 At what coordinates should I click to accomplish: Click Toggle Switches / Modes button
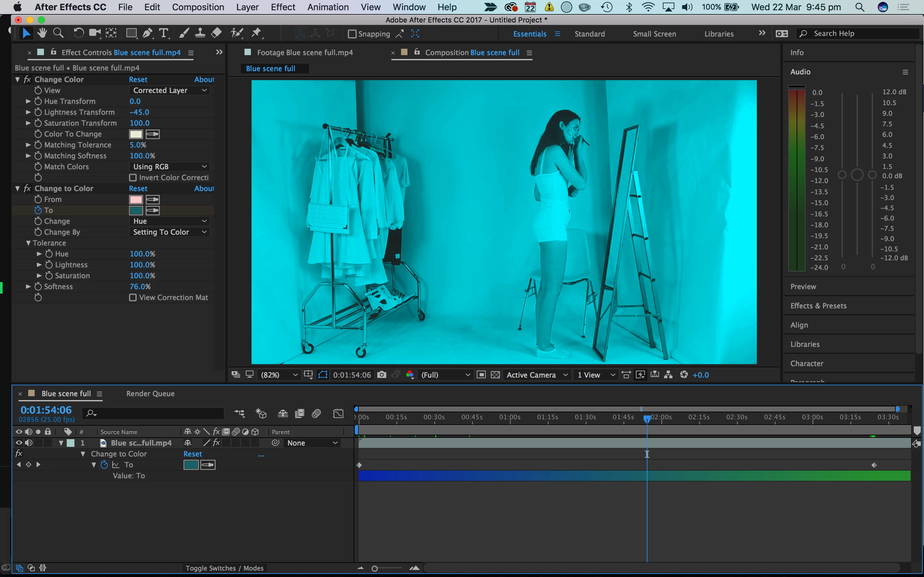coord(224,568)
